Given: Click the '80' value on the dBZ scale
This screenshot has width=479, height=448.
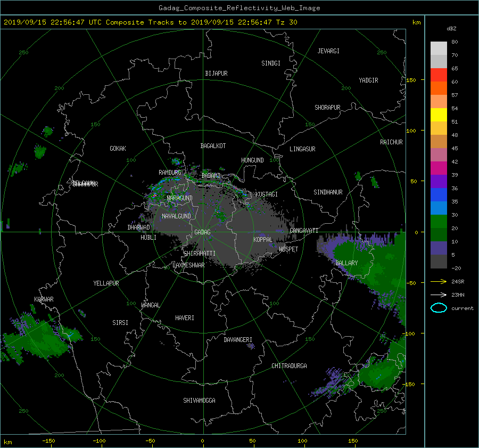Looking at the screenshot, I should [455, 42].
